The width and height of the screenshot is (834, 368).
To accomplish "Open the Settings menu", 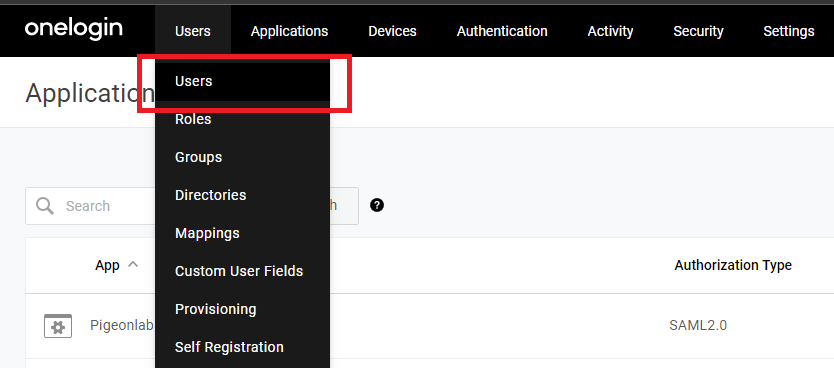I will click(x=789, y=31).
